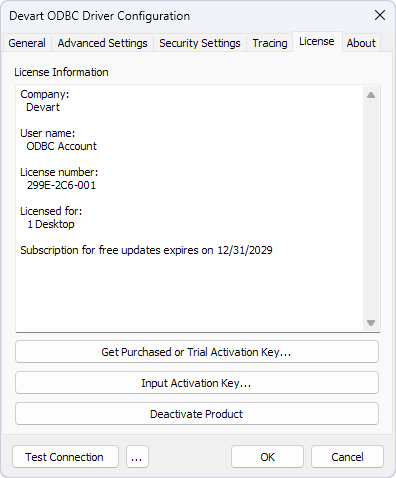Click Get Purchased or Trial Activation Key button
The height and width of the screenshot is (478, 396).
click(x=197, y=352)
